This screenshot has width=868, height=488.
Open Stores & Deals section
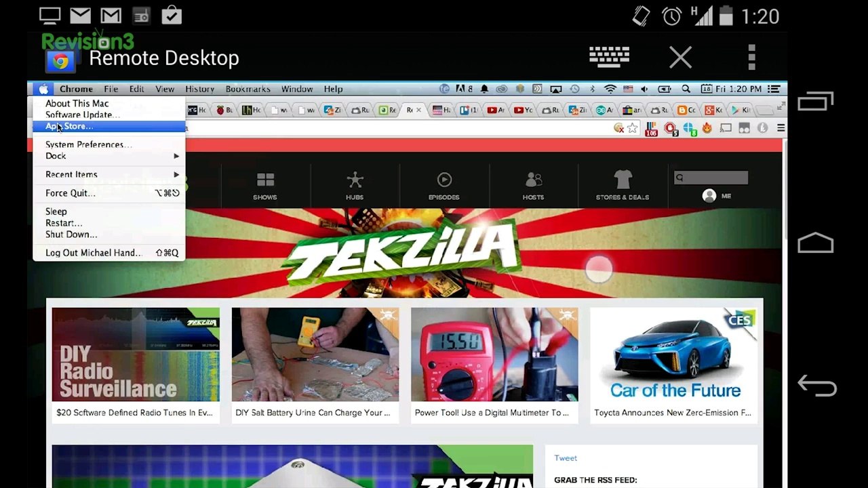point(623,186)
